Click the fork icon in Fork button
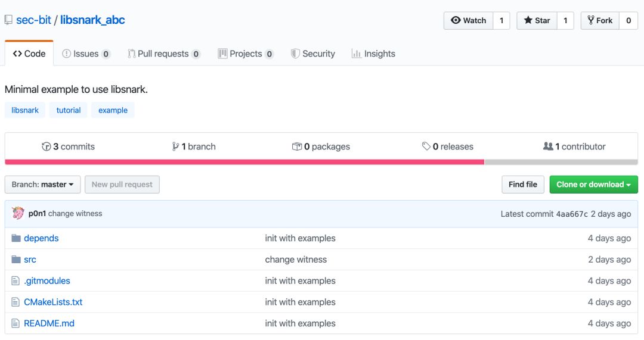Image resolution: width=644 pixels, height=340 pixels. click(x=590, y=20)
